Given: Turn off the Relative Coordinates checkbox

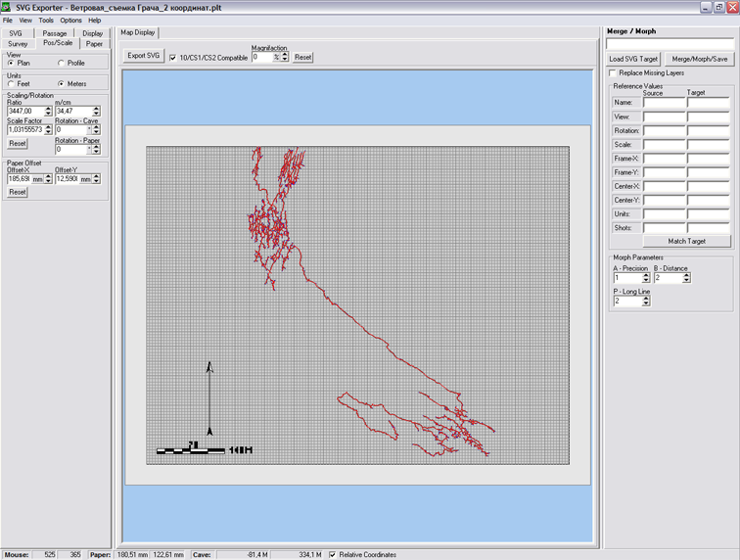Looking at the screenshot, I should click(334, 555).
